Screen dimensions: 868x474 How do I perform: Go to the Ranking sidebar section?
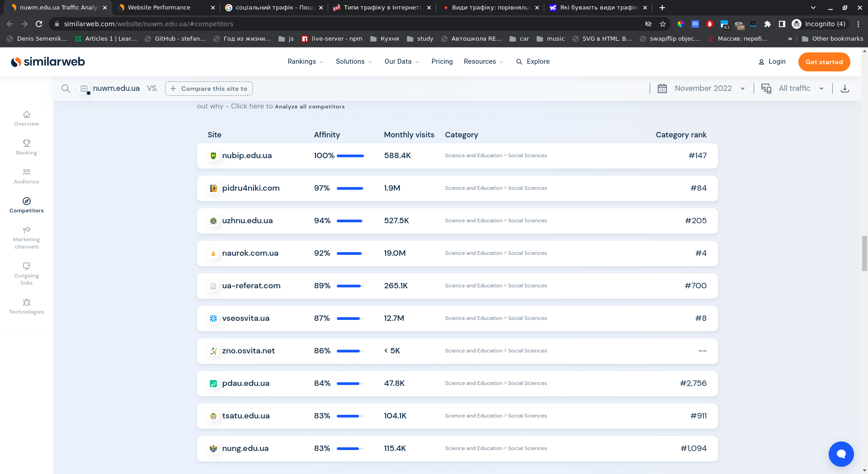tap(26, 147)
